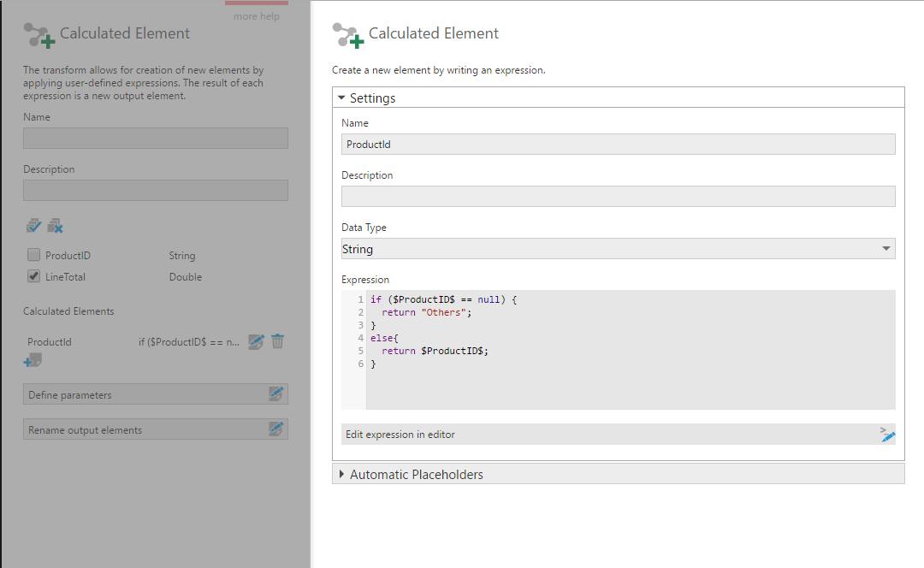The width and height of the screenshot is (924, 568).
Task: Click the Calculated Element transform icon
Action: (36, 33)
